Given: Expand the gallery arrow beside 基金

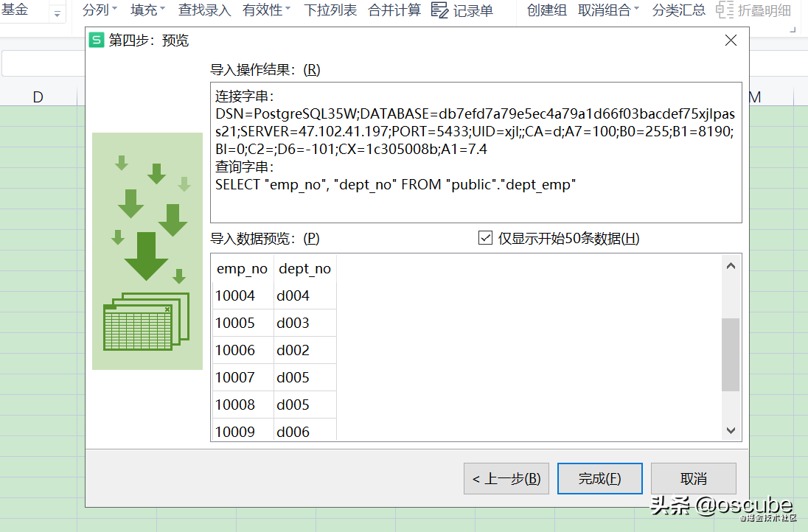Looking at the screenshot, I should [x=58, y=14].
